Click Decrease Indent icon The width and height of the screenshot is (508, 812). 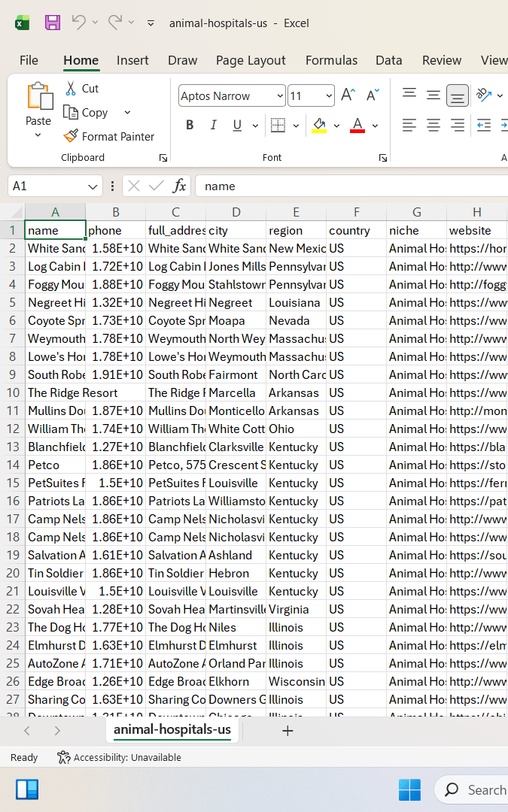[x=484, y=126]
